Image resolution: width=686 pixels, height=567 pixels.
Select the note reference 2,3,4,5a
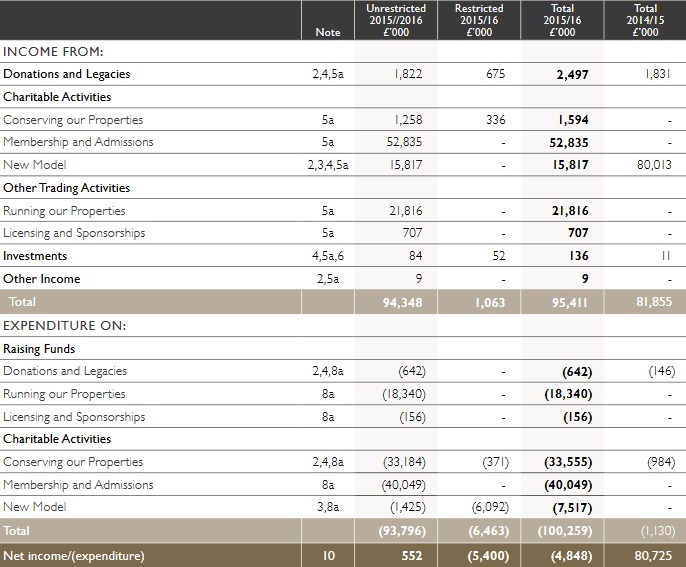coord(328,165)
